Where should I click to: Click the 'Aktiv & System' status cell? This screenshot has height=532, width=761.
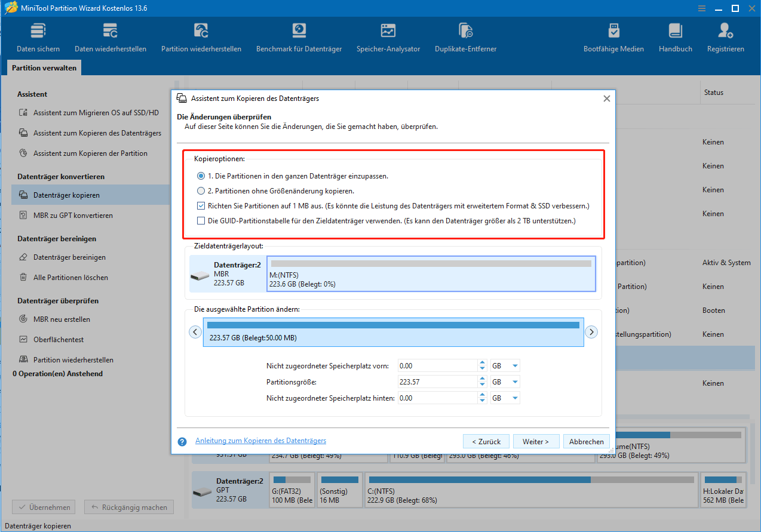(726, 263)
